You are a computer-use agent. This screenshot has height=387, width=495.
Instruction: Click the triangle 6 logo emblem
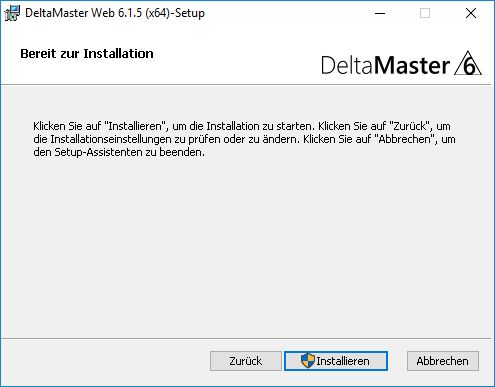click(468, 63)
